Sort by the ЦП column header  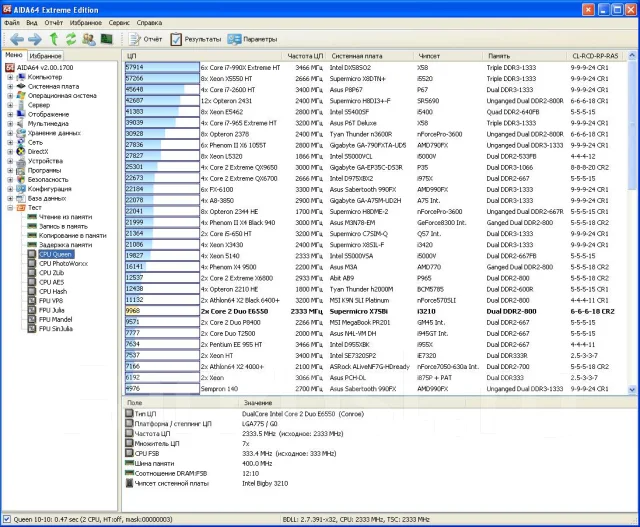pos(202,56)
